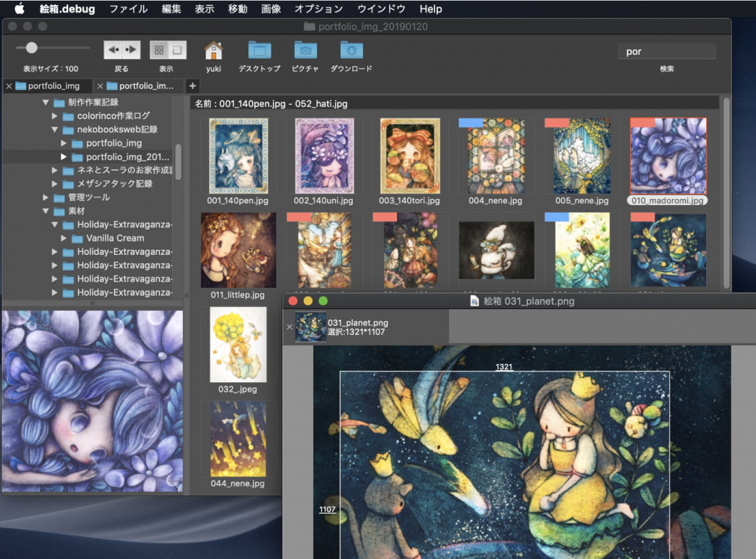
Task: Collapse the 素材 folder arrow
Action: (45, 211)
